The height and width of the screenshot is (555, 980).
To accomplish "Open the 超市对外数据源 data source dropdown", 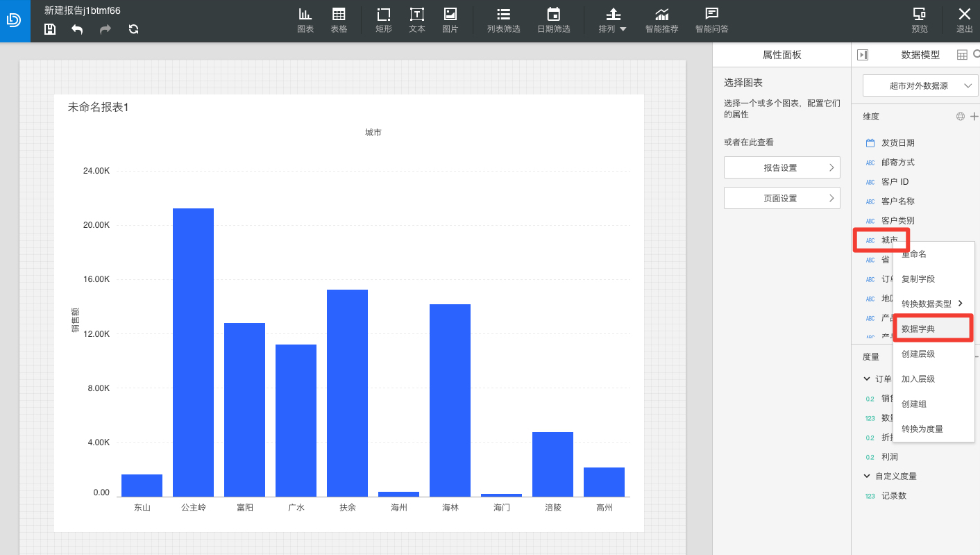I will (x=920, y=86).
